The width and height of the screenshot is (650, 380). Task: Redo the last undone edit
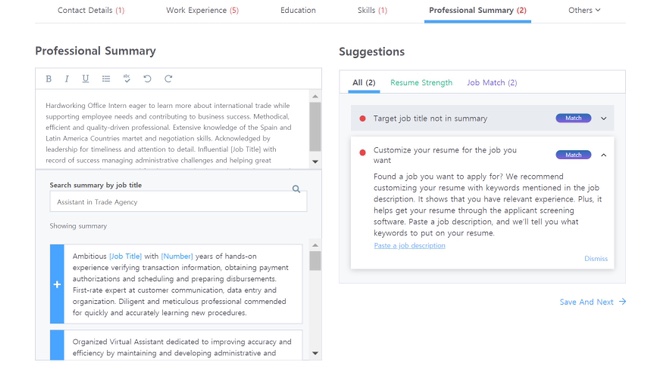point(168,79)
